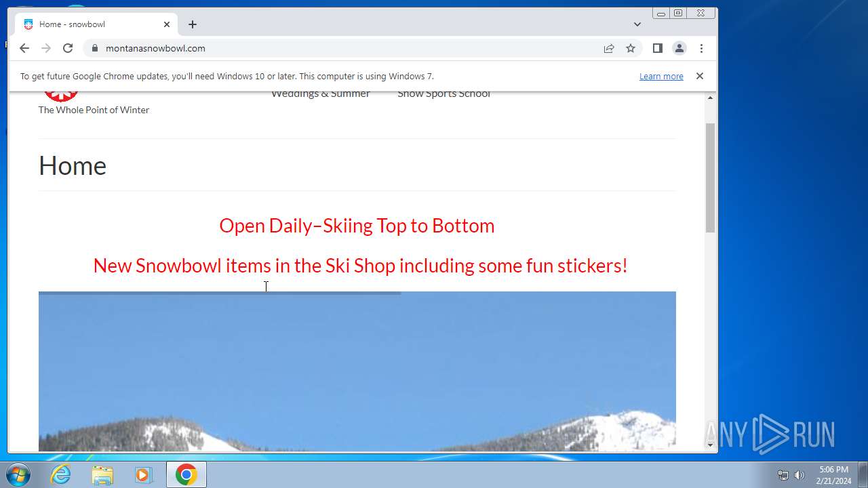Screen dimensions: 868x488
Task: Reload the current page
Action: click(68, 48)
